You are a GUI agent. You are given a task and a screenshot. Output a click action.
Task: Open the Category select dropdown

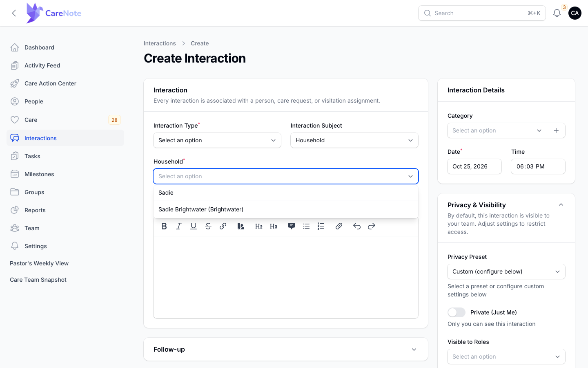tap(497, 130)
